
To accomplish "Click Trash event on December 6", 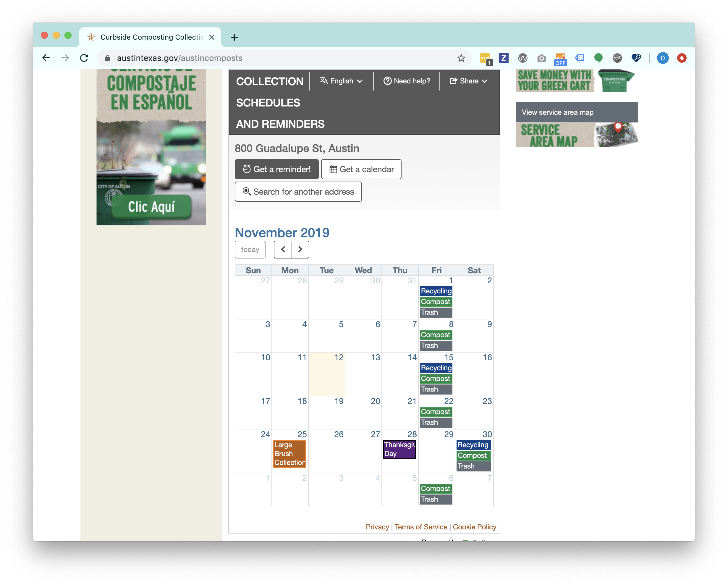I will point(436,499).
